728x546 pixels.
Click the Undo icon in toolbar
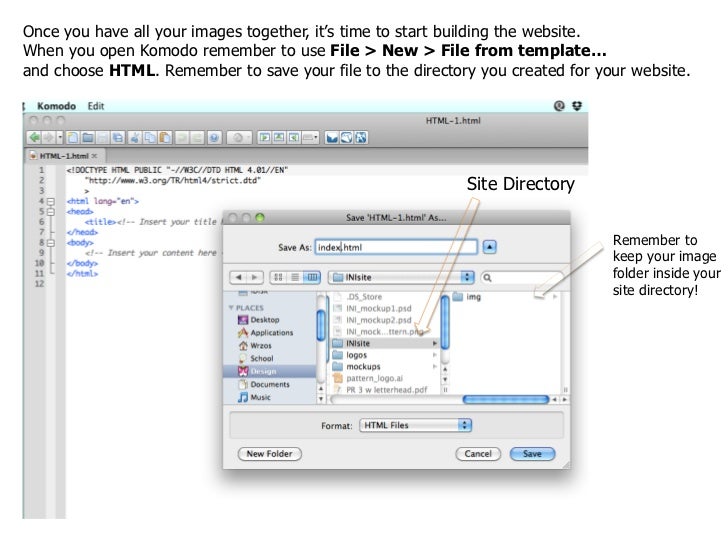pos(182,137)
